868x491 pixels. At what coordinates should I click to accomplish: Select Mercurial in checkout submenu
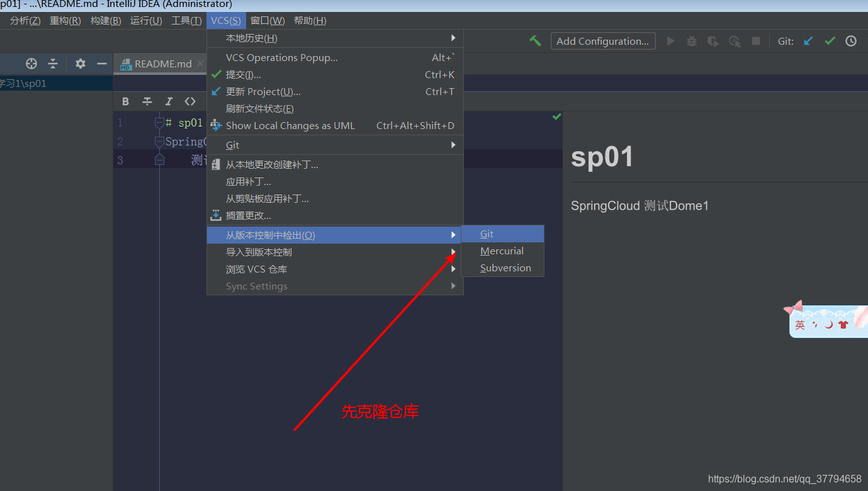503,251
